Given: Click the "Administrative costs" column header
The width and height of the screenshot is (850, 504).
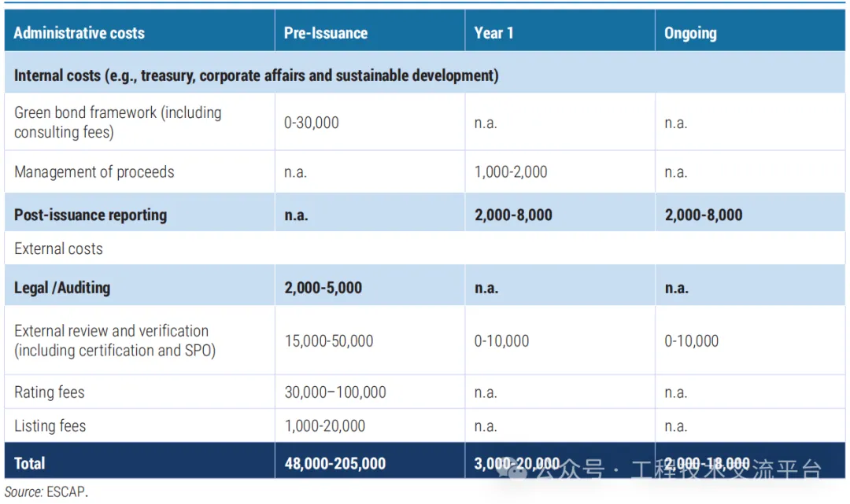Looking at the screenshot, I should pyautogui.click(x=79, y=33).
